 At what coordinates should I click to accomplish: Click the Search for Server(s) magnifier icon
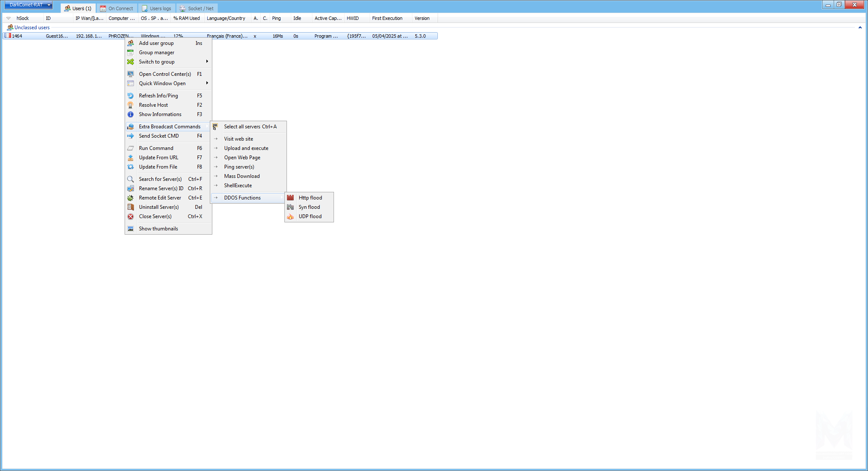[x=131, y=179]
